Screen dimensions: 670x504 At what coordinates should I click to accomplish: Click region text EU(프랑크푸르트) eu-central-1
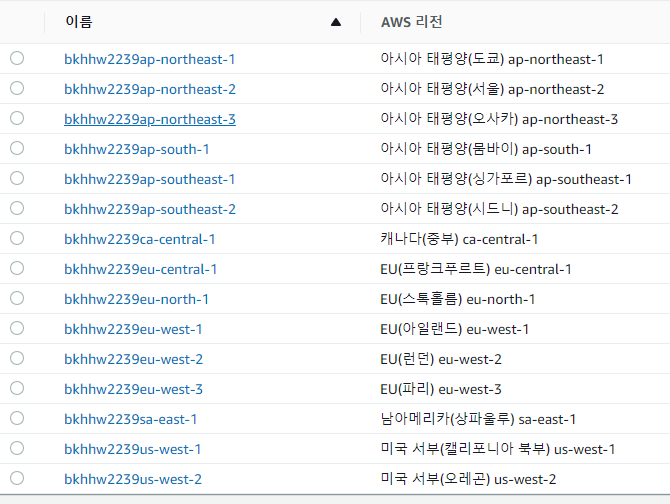tap(476, 269)
